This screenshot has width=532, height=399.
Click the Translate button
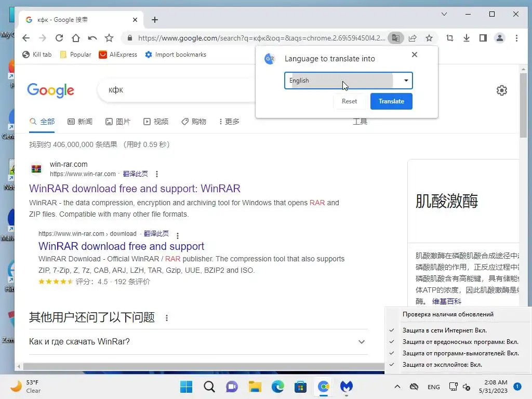click(391, 101)
